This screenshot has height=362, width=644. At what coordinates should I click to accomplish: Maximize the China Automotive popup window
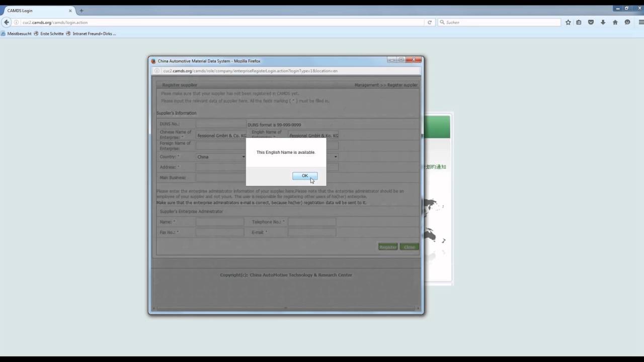coord(401,59)
